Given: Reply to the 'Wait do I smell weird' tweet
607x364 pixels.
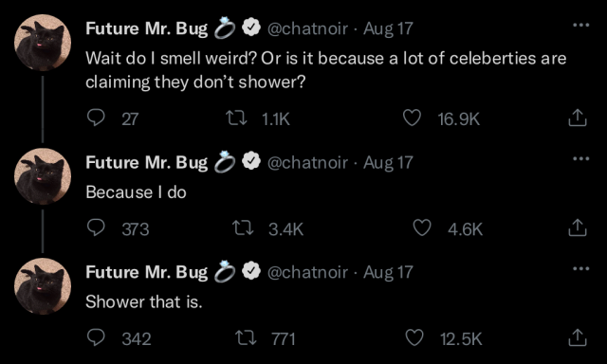Looking at the screenshot, I should (x=96, y=118).
